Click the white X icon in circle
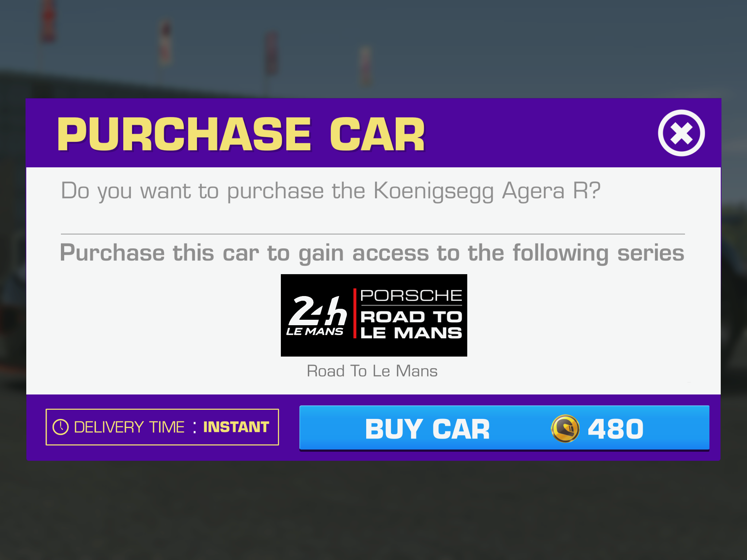Screen dimensions: 747x560 681,133
